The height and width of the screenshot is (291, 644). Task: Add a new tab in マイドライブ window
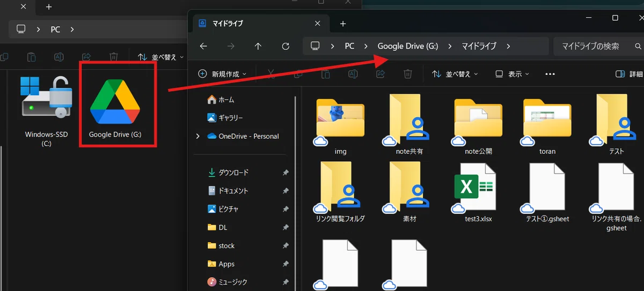[343, 24]
